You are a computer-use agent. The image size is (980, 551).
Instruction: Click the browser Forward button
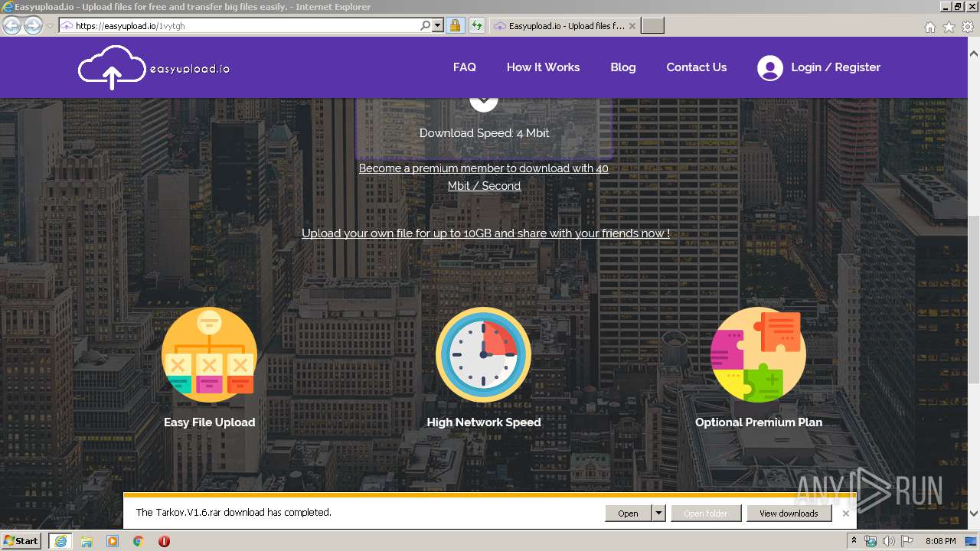[33, 26]
